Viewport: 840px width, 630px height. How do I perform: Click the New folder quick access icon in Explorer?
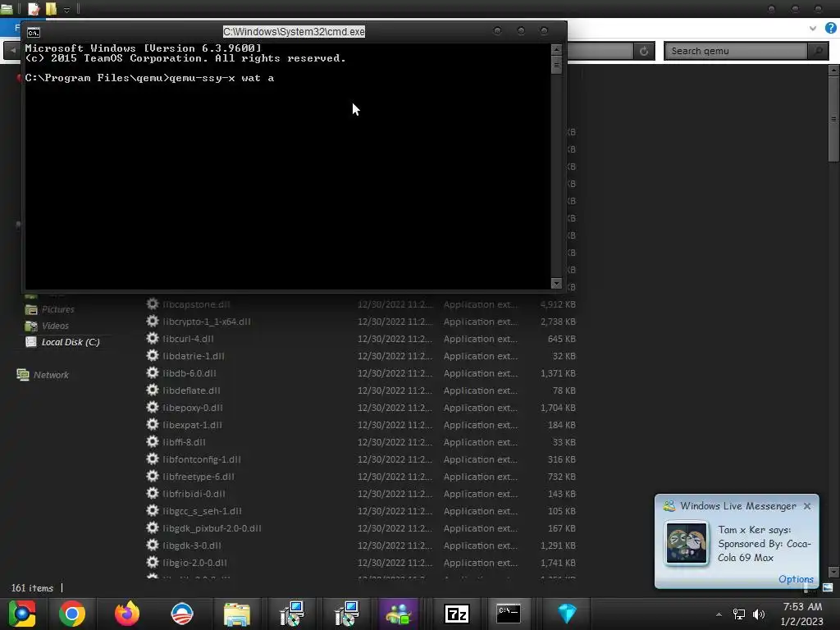click(51, 8)
